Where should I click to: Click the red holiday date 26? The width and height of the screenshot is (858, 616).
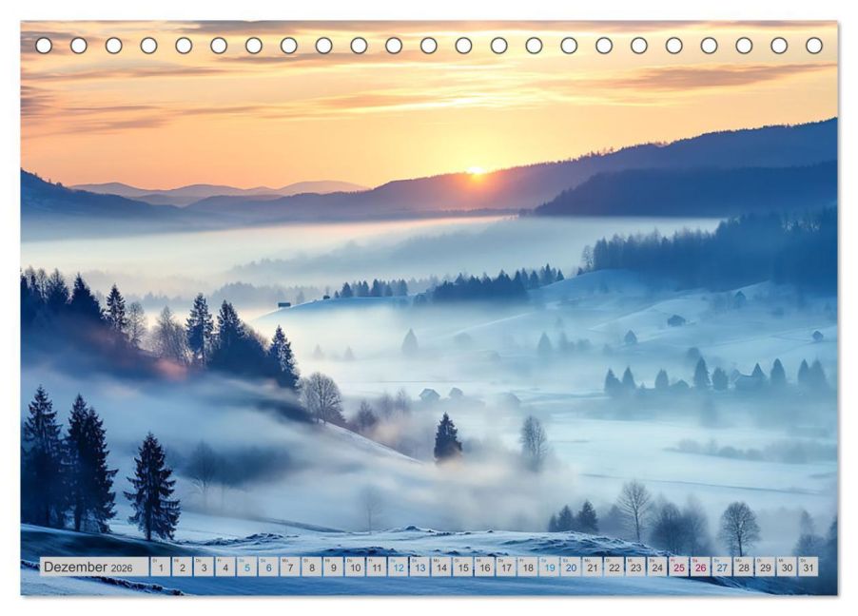pyautogui.click(x=700, y=568)
